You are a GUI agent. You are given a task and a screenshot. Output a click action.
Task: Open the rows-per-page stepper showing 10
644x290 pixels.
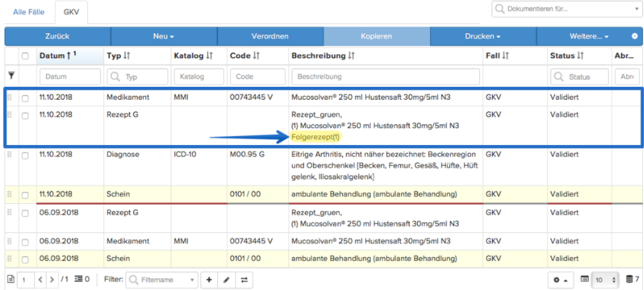(x=605, y=280)
